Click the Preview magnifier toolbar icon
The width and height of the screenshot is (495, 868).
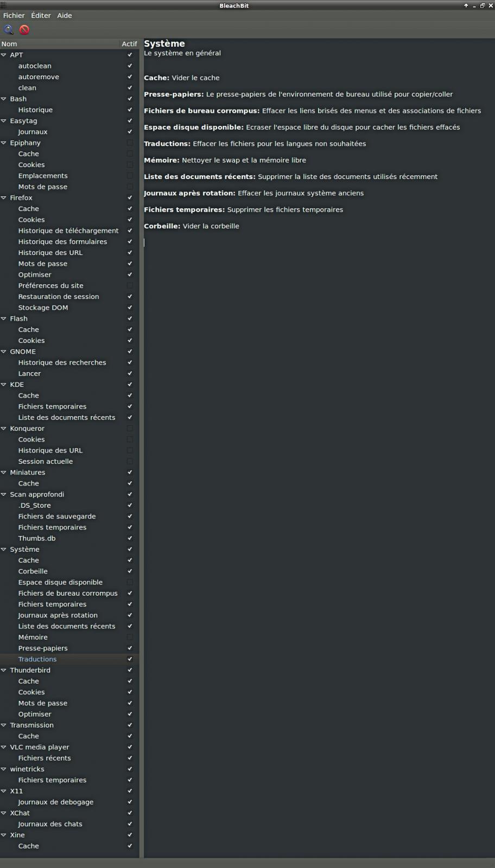[x=9, y=30]
